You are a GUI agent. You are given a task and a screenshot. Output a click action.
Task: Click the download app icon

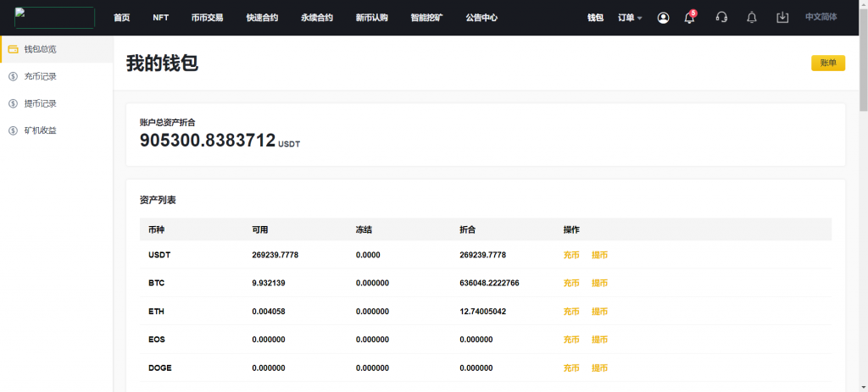[x=782, y=18]
